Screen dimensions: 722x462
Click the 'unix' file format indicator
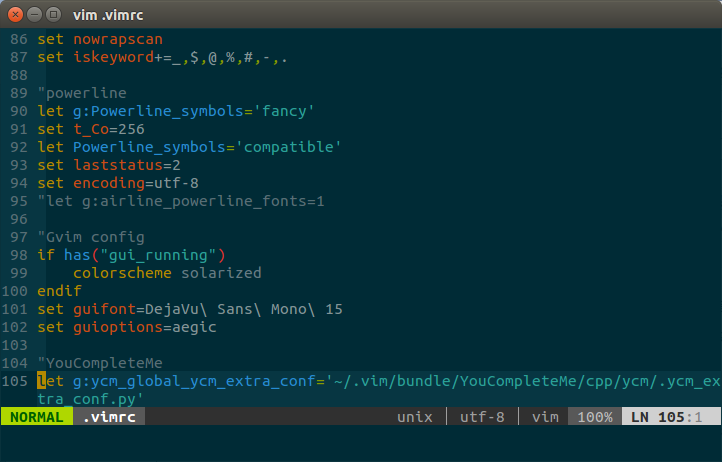click(415, 417)
